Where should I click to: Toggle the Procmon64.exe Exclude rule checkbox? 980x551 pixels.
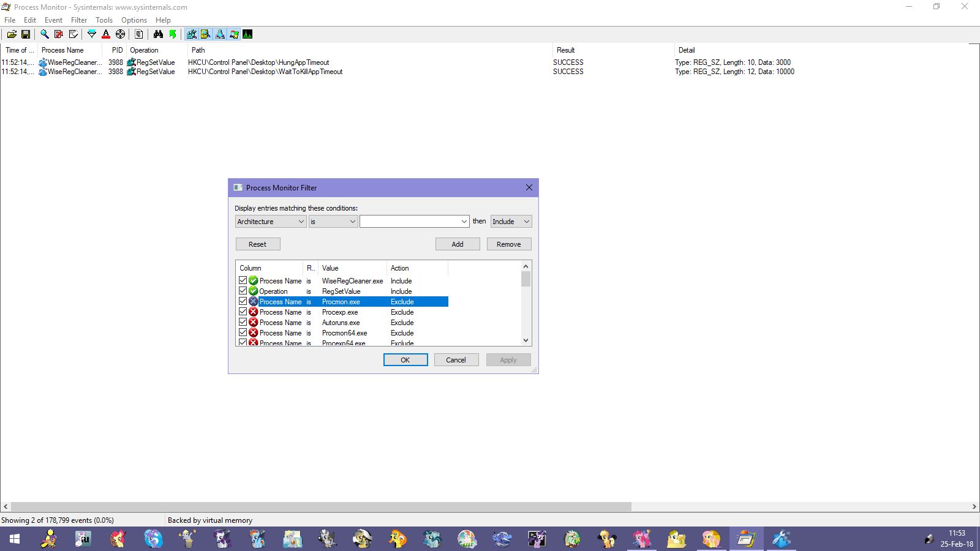[x=243, y=332]
